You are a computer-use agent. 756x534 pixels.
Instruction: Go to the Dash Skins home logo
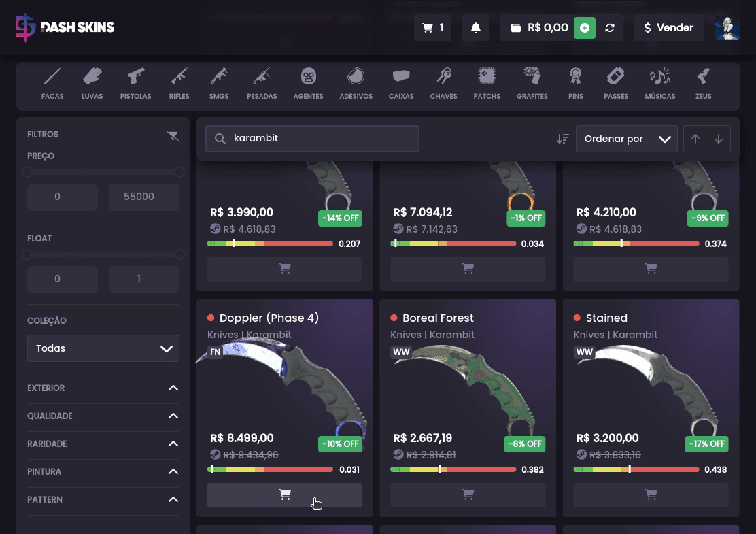(x=65, y=27)
